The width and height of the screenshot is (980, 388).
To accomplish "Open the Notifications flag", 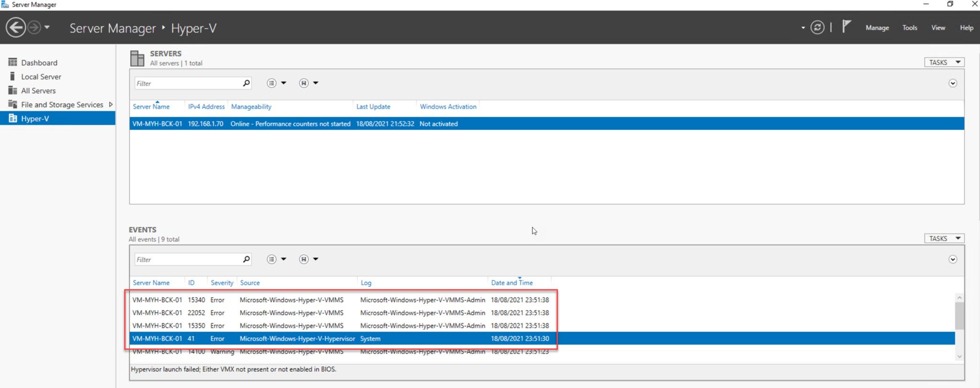I will pyautogui.click(x=846, y=26).
